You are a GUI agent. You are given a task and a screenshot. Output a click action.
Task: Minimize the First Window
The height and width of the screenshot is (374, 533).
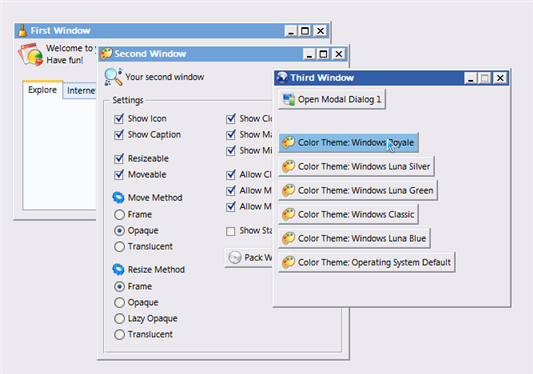coord(291,31)
